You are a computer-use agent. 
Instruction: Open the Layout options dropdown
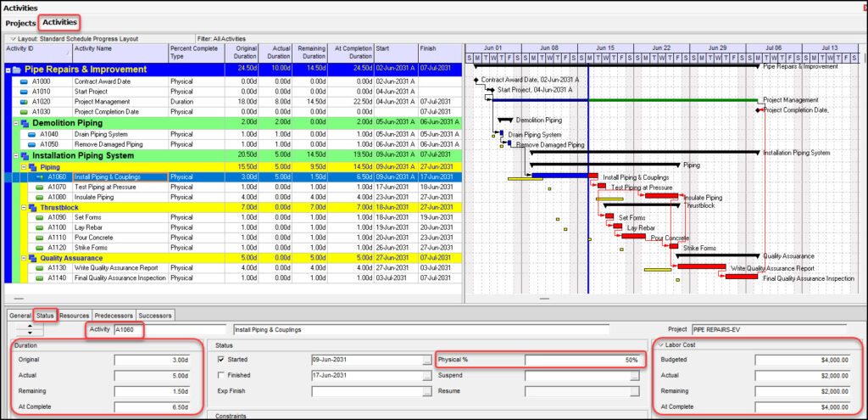(14, 39)
